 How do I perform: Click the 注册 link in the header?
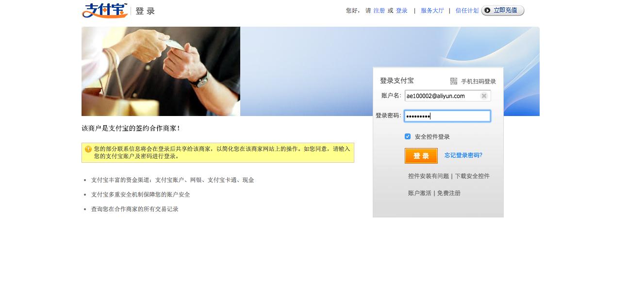coord(379,10)
